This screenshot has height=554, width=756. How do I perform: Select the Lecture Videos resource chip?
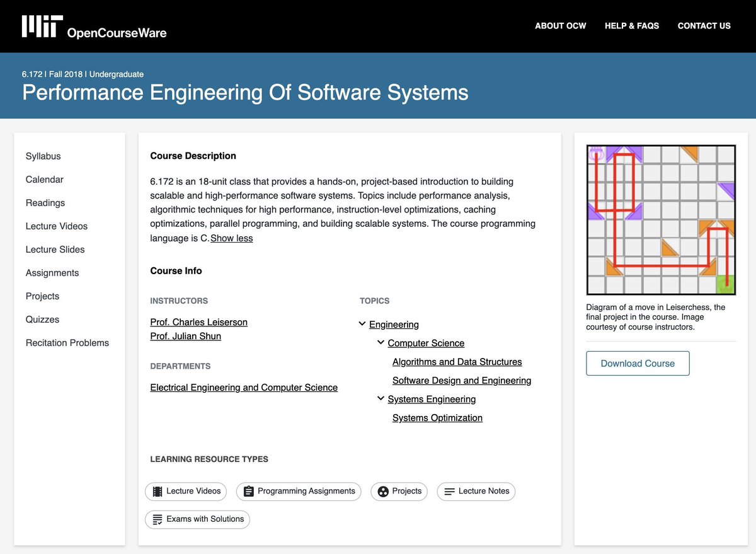(x=186, y=492)
